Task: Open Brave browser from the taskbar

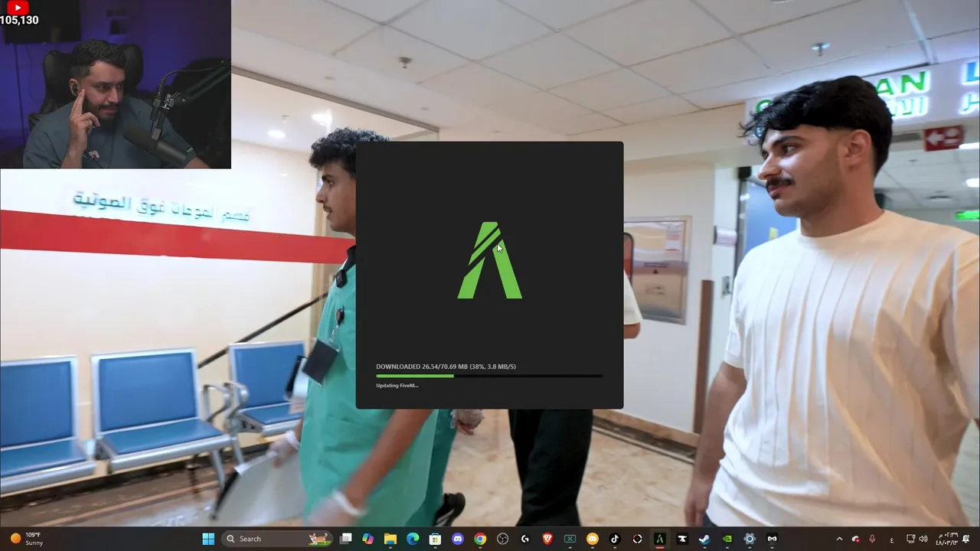Action: [x=547, y=539]
